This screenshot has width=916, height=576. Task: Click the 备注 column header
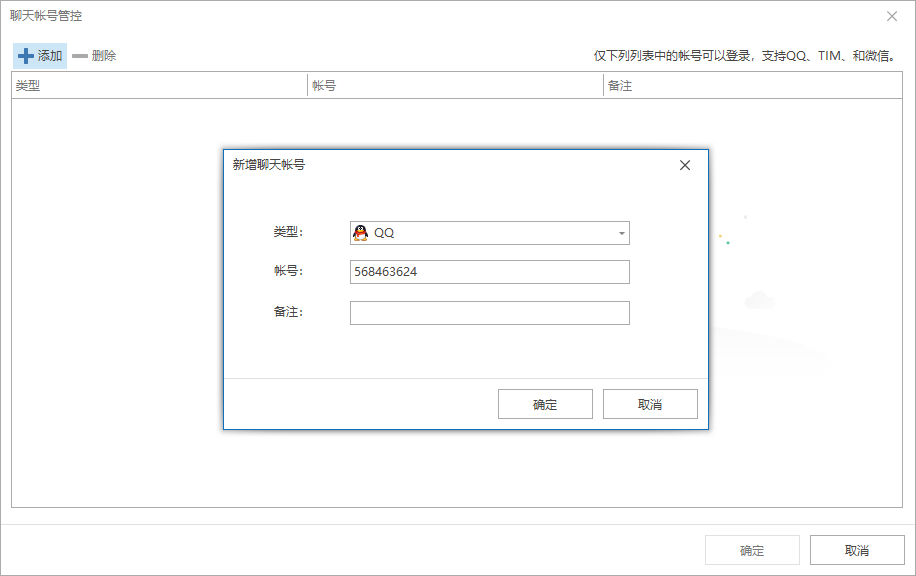(x=752, y=85)
